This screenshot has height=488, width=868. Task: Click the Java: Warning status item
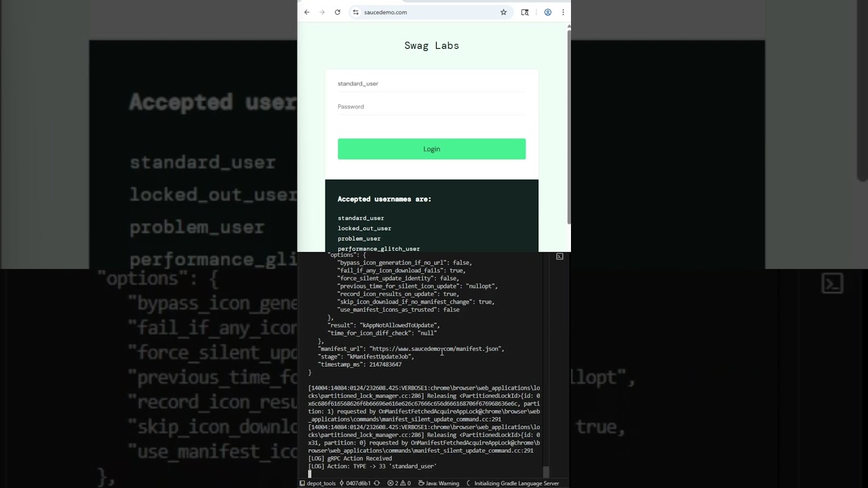coord(439,483)
